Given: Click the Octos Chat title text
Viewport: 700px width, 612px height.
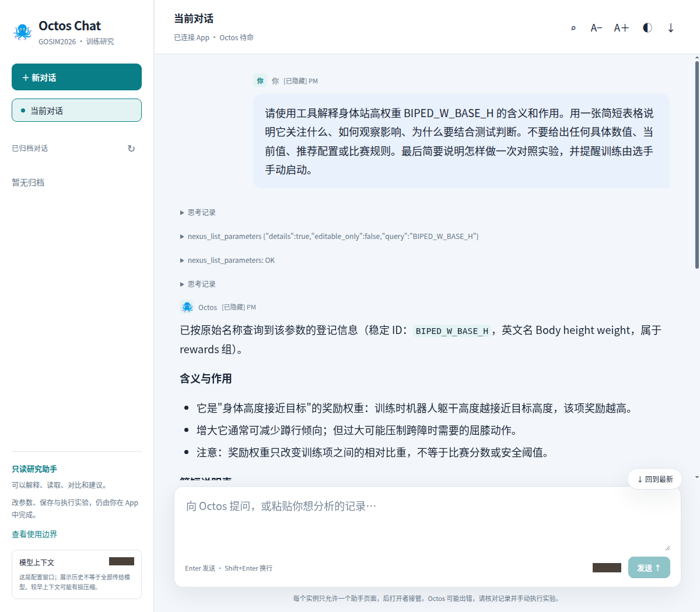Looking at the screenshot, I should [69, 26].
